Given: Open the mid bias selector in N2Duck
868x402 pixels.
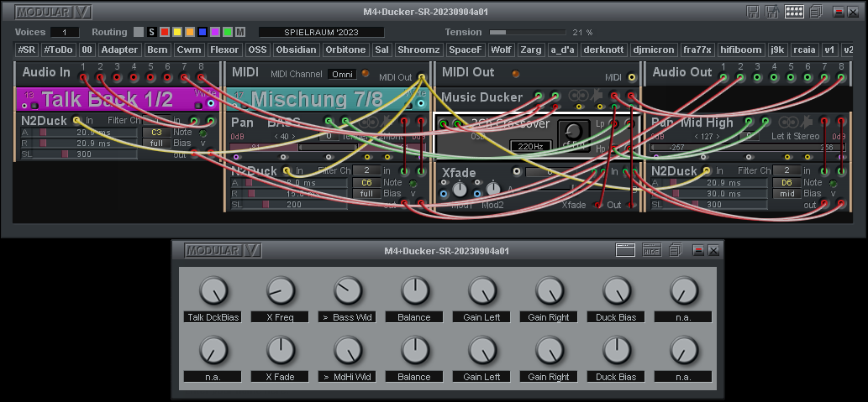Looking at the screenshot, I should tap(786, 193).
